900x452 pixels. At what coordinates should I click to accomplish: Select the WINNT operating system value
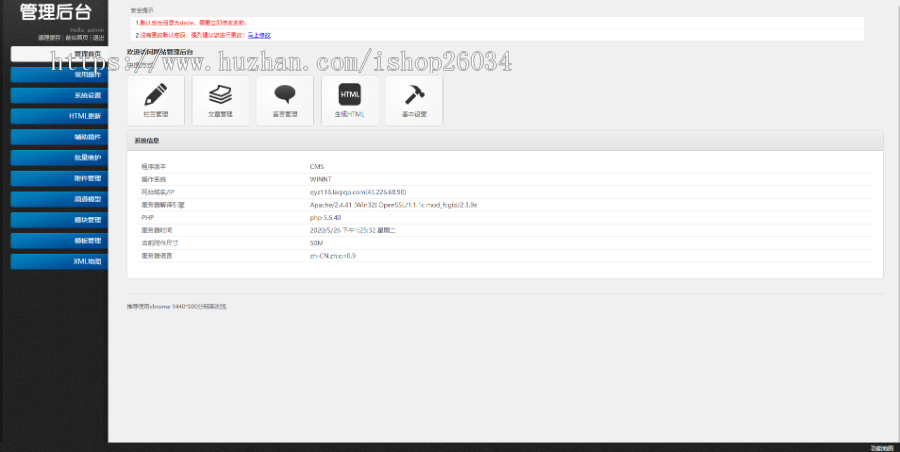click(320, 179)
